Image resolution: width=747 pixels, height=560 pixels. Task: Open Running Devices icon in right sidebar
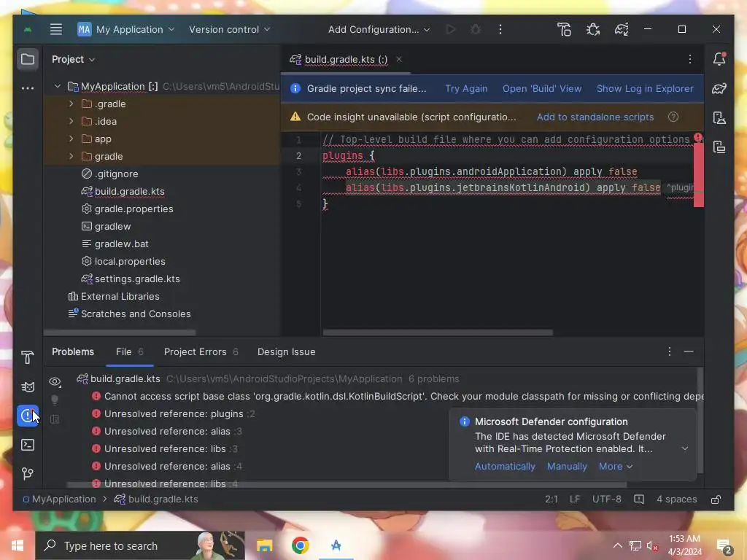click(x=719, y=147)
